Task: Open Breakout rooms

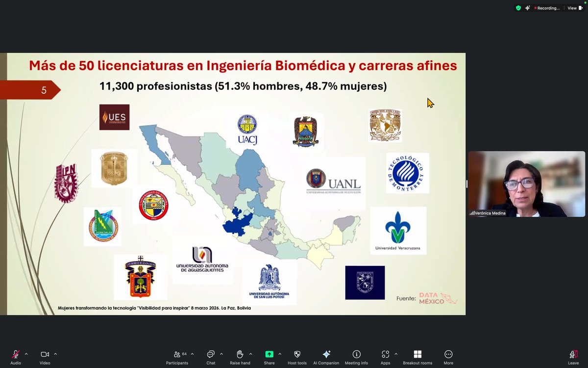Action: click(417, 357)
